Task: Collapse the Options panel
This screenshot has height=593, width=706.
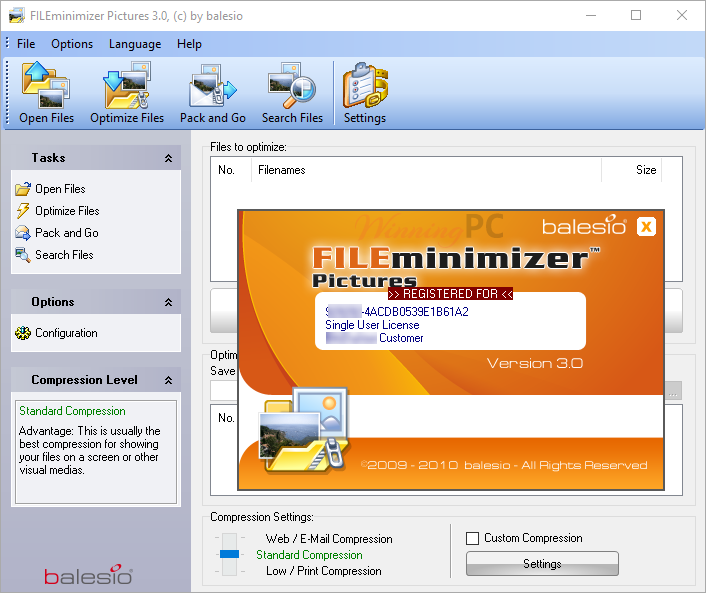Action: [x=168, y=302]
